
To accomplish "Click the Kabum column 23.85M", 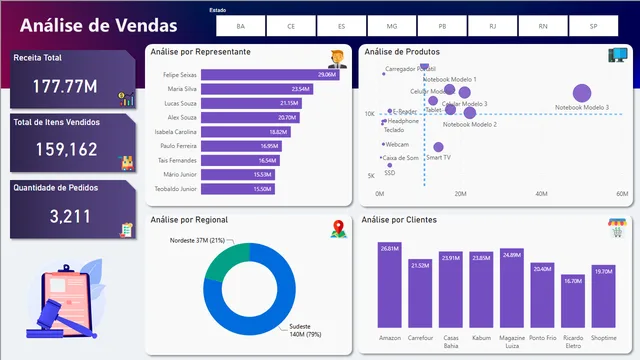I will pyautogui.click(x=481, y=290).
